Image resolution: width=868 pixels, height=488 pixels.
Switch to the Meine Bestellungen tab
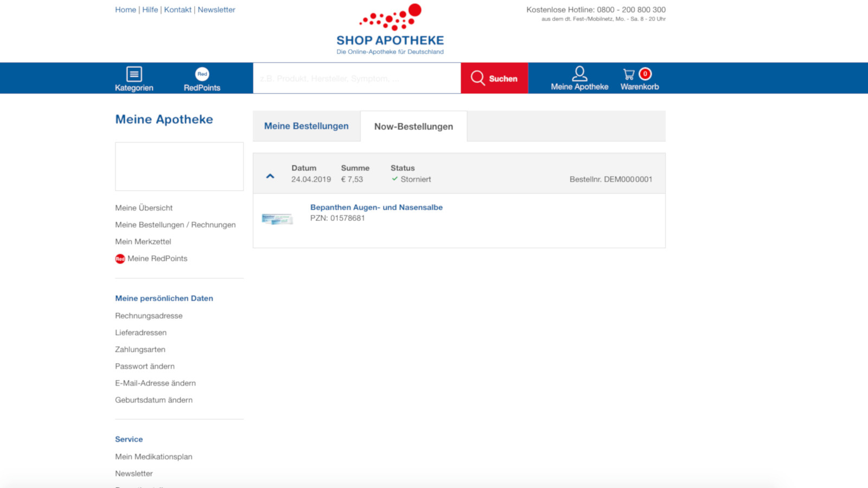click(307, 126)
